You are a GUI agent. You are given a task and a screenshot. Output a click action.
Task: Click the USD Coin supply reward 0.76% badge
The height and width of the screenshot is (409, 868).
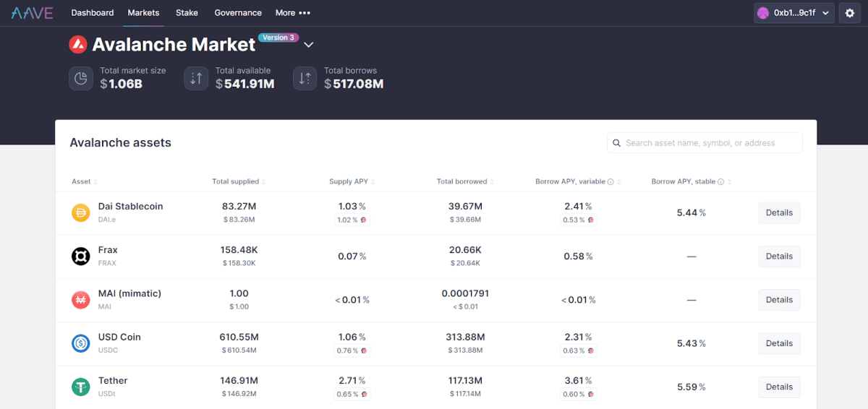tap(352, 350)
